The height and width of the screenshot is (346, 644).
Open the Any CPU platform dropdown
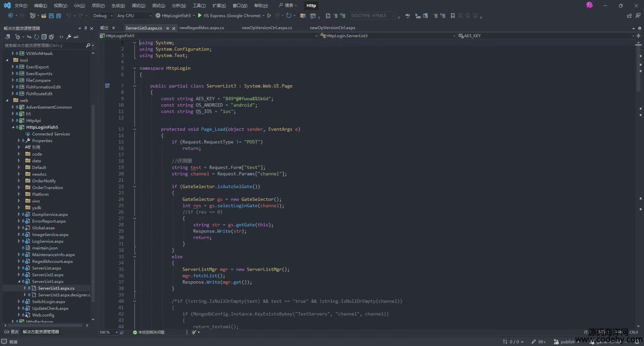click(x=134, y=15)
